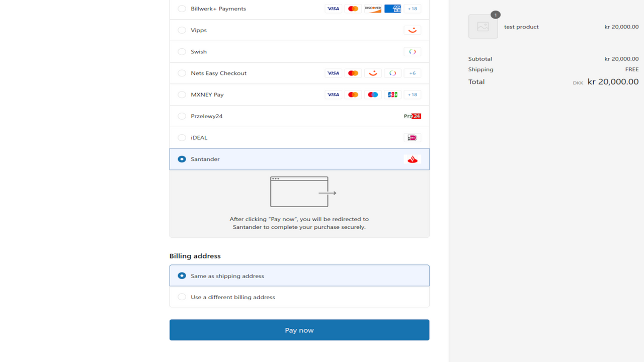The width and height of the screenshot is (644, 362).
Task: Click the Santander flame logo icon
Action: click(413, 159)
